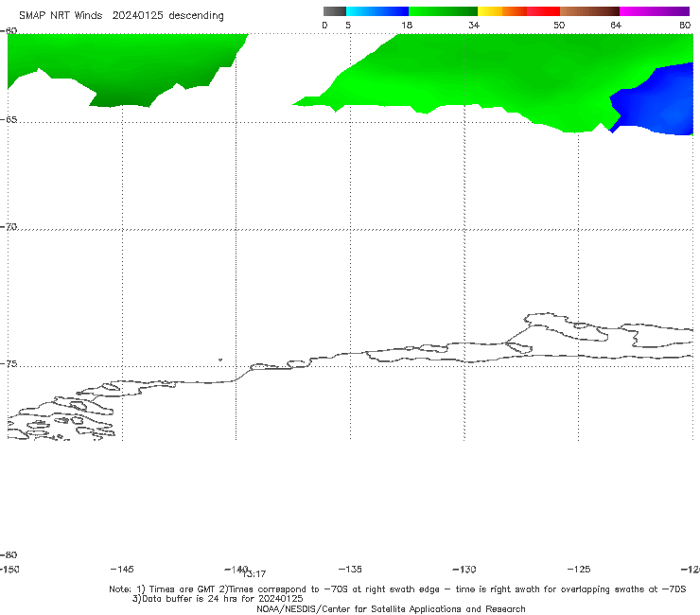Click the color bar label 50
Screen dimensions: 700x615
559,26
